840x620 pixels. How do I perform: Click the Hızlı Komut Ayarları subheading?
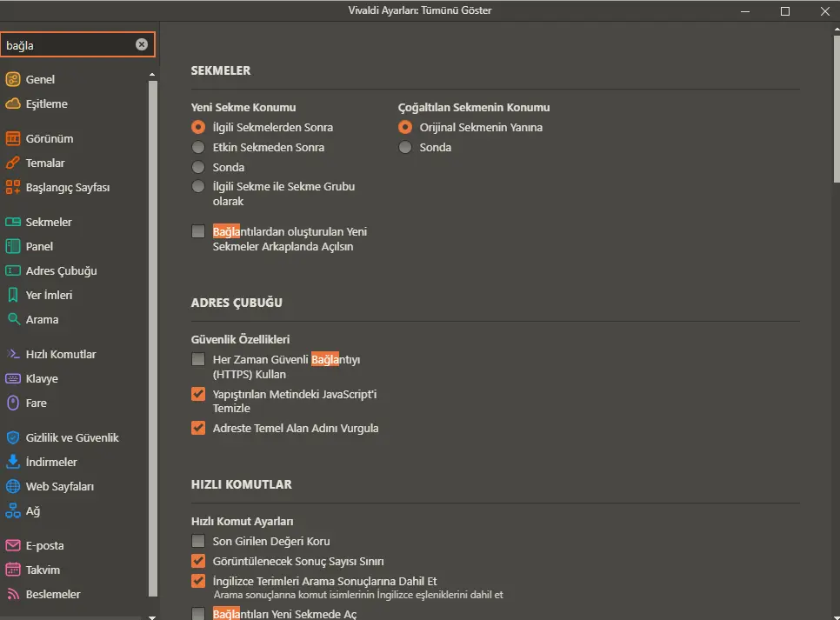(x=242, y=521)
